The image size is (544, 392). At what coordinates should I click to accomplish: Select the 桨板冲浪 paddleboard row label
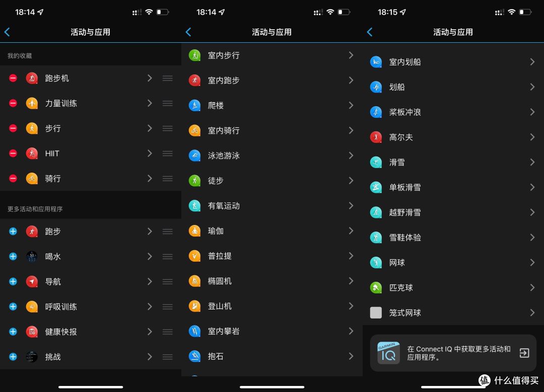click(405, 112)
